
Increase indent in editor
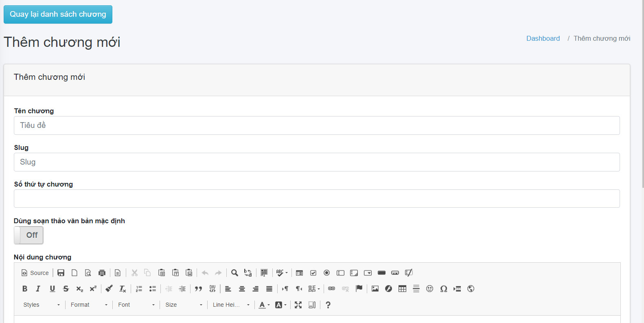click(182, 289)
